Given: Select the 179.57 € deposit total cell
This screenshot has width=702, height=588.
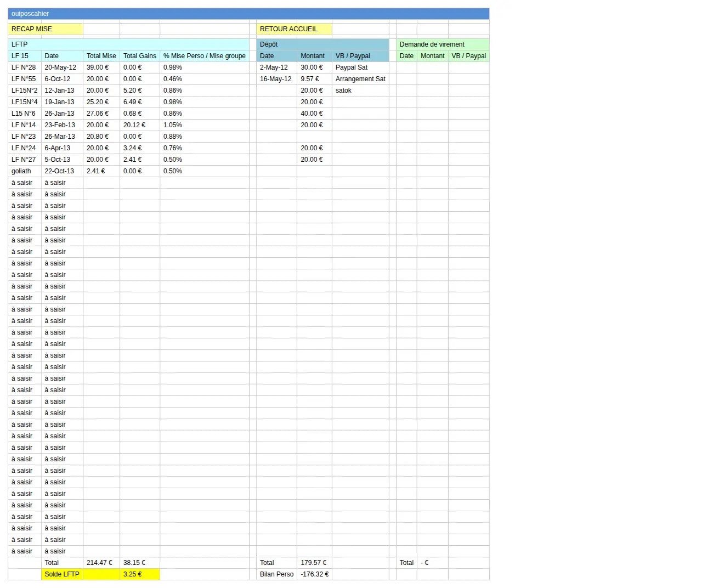Looking at the screenshot, I should tap(314, 563).
